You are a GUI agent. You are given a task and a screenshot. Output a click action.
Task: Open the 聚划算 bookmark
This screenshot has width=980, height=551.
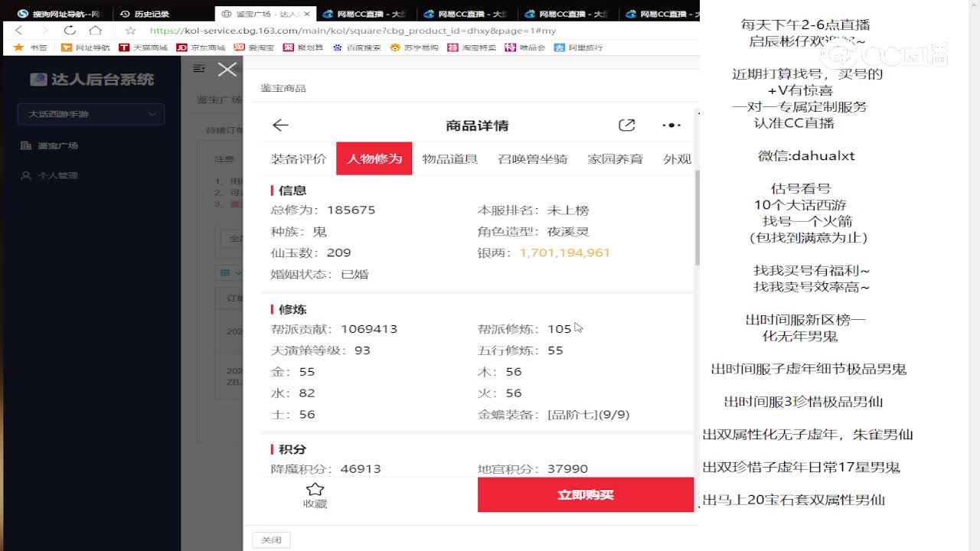tap(303, 47)
